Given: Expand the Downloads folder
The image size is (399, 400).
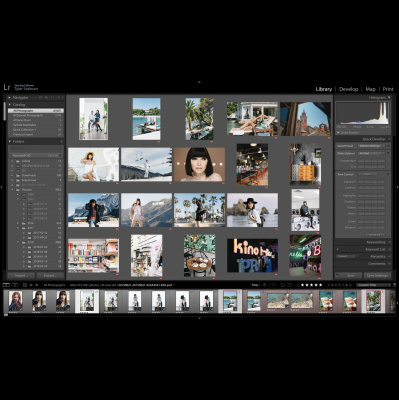Looking at the screenshot, I should coord(13,175).
